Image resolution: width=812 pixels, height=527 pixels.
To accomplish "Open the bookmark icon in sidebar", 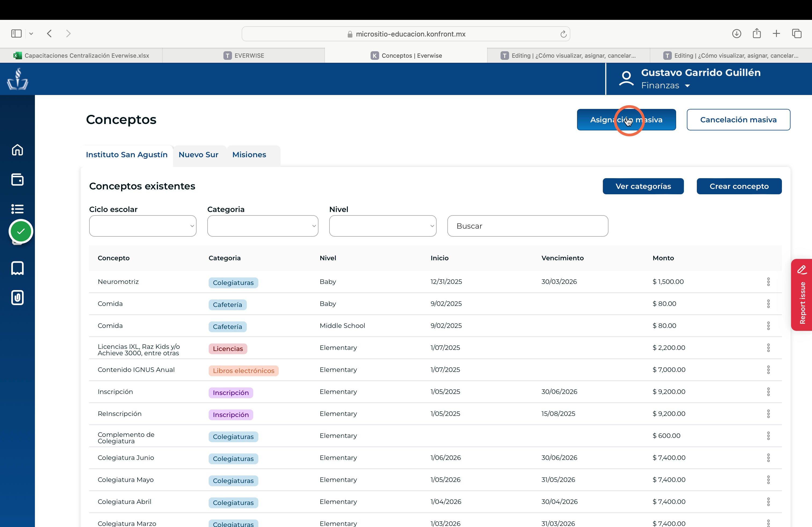I will tap(17, 268).
